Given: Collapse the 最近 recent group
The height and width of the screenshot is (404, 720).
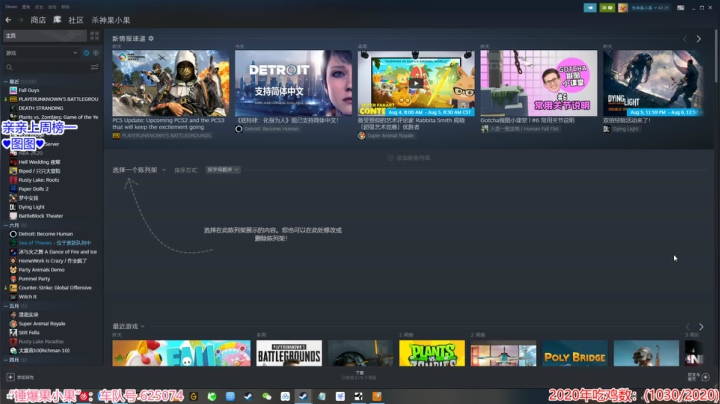Looking at the screenshot, I should click(x=6, y=81).
